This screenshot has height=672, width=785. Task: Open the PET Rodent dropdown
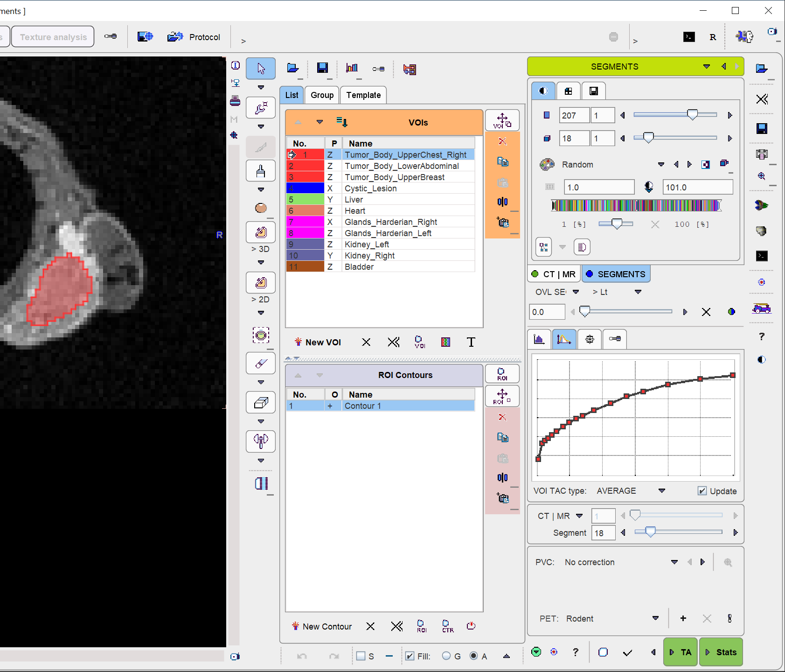pyautogui.click(x=655, y=618)
